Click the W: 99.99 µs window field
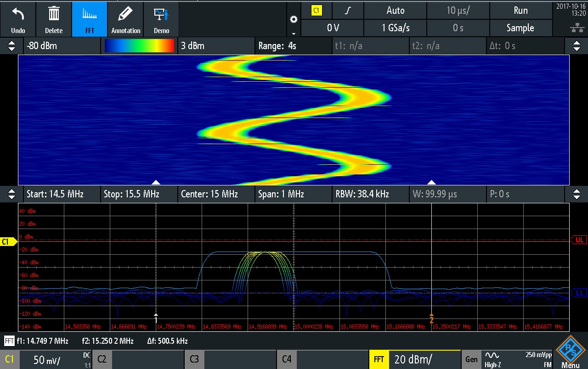Viewport: 588px width, 369px height. [447, 194]
